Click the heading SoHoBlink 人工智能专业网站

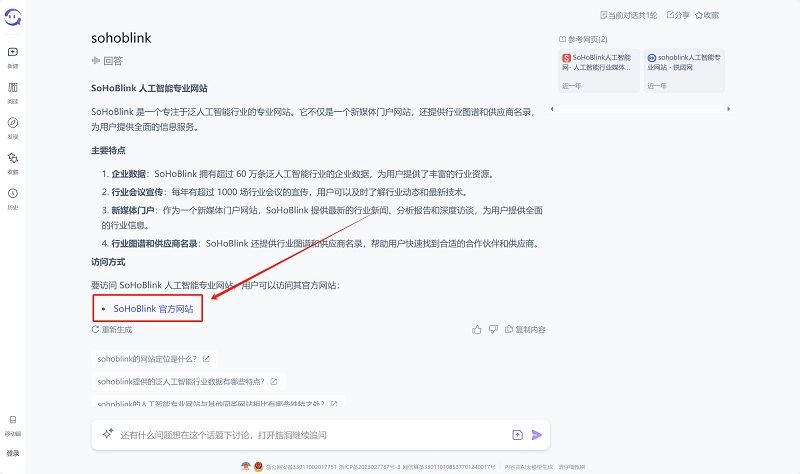(149, 88)
